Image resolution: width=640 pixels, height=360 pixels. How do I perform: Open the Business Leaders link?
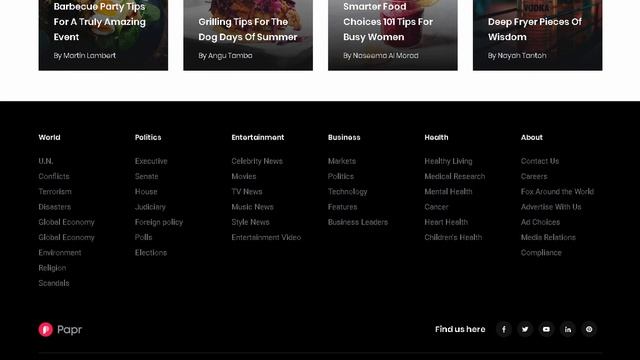pos(358,222)
